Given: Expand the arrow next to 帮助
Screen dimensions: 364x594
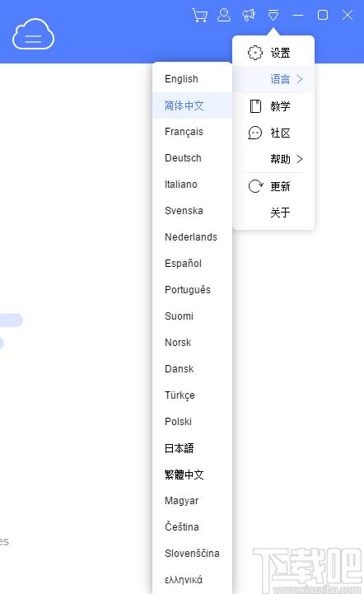Looking at the screenshot, I should pos(300,159).
